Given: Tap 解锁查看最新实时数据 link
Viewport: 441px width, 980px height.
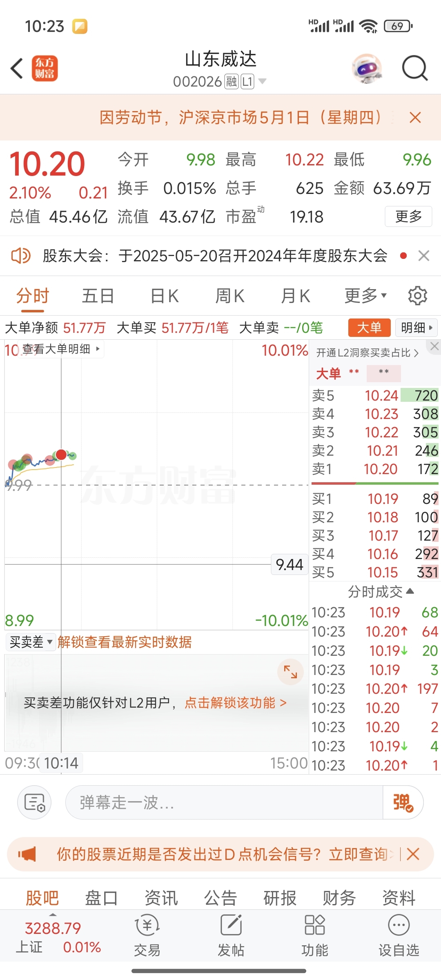Looking at the screenshot, I should point(125,642).
